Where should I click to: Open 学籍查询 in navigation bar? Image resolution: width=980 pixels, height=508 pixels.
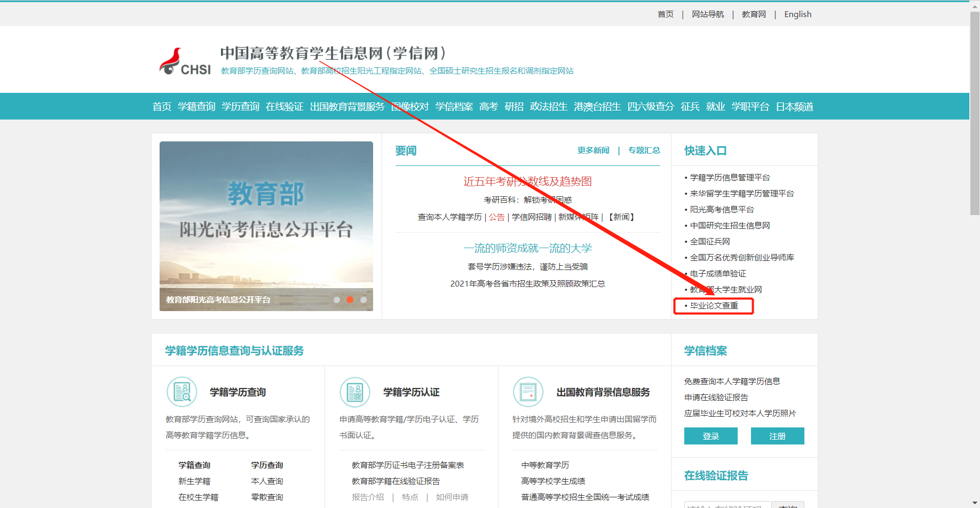[196, 107]
